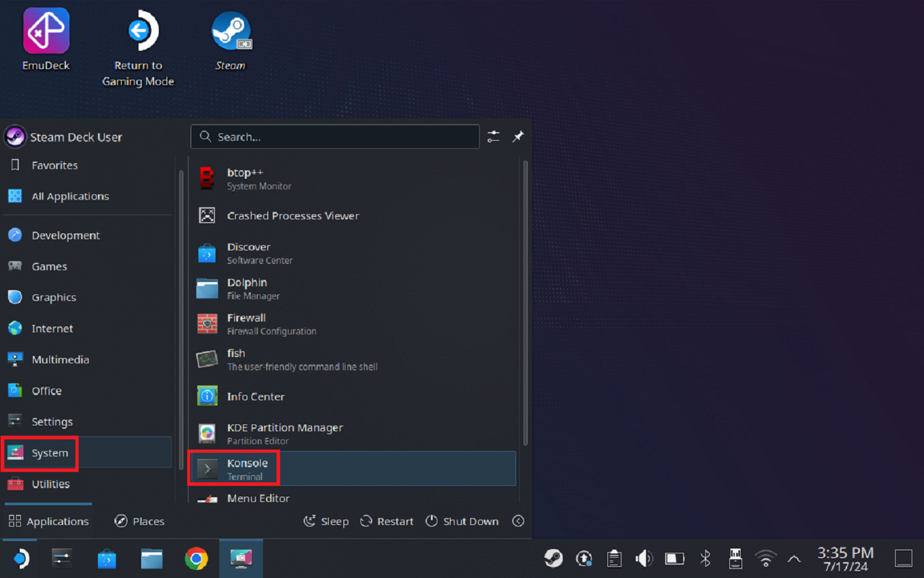This screenshot has width=924, height=578.
Task: Toggle the application launcher from taskbar
Action: click(21, 559)
